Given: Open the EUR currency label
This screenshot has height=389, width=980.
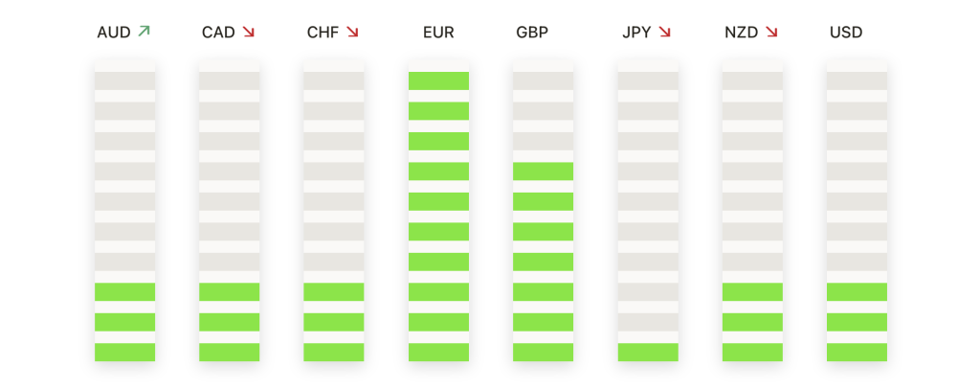Looking at the screenshot, I should [438, 33].
